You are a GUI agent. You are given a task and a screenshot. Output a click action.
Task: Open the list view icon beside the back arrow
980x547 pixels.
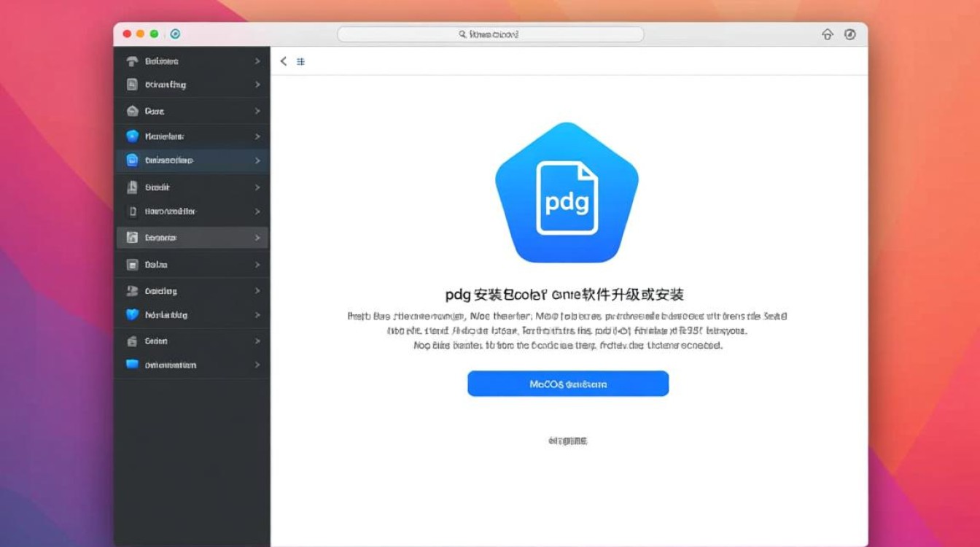300,62
